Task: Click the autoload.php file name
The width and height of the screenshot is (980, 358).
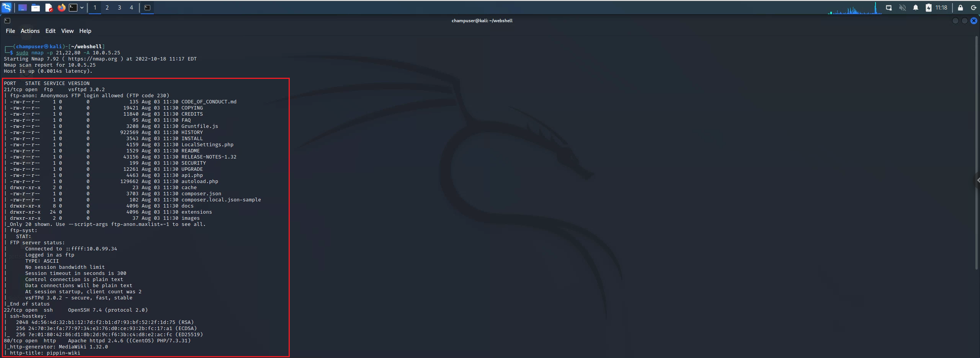Action: click(200, 181)
